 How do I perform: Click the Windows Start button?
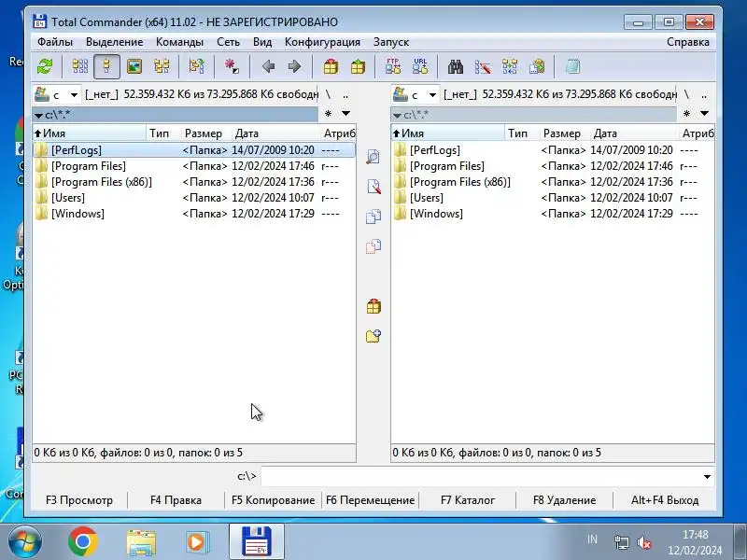click(x=25, y=542)
